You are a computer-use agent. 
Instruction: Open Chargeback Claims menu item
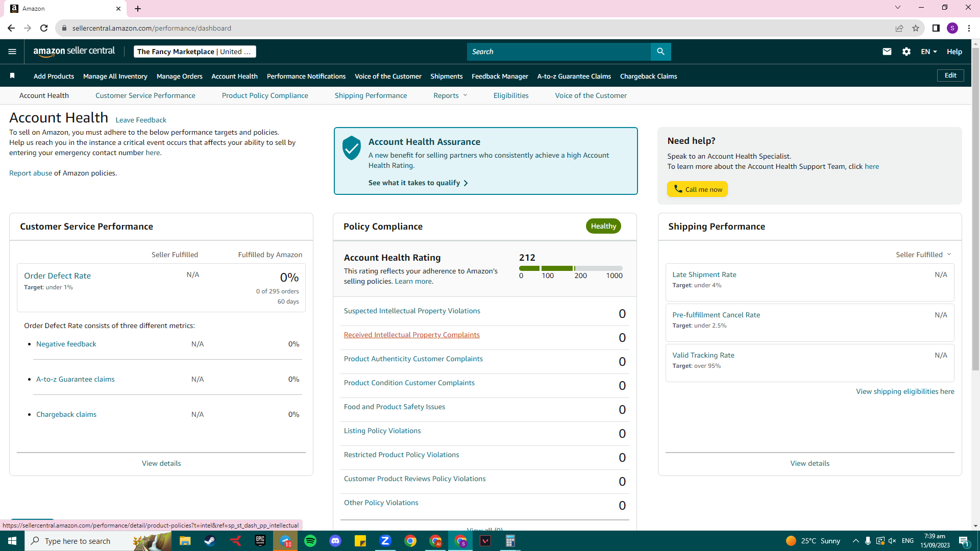(x=649, y=76)
